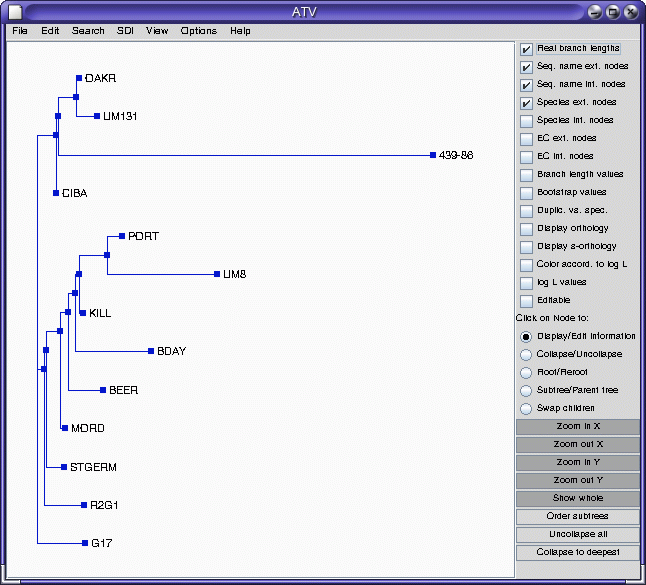Click the BDAY node square
The image size is (646, 585).
point(150,351)
